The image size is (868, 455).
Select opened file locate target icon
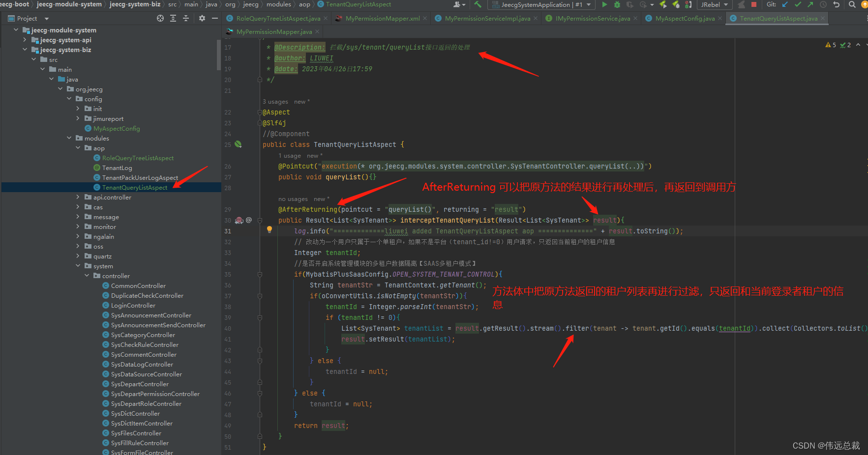[160, 18]
